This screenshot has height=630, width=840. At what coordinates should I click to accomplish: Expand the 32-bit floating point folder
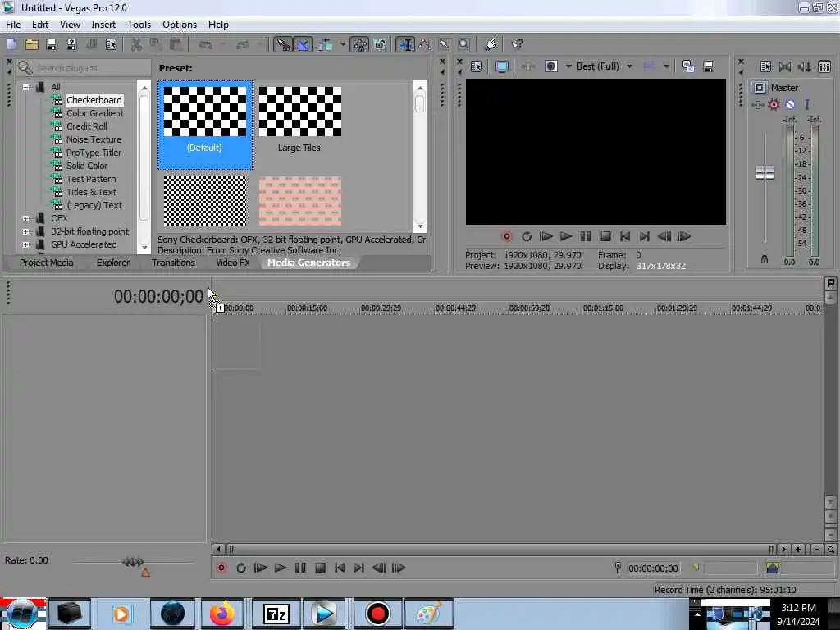(x=25, y=231)
